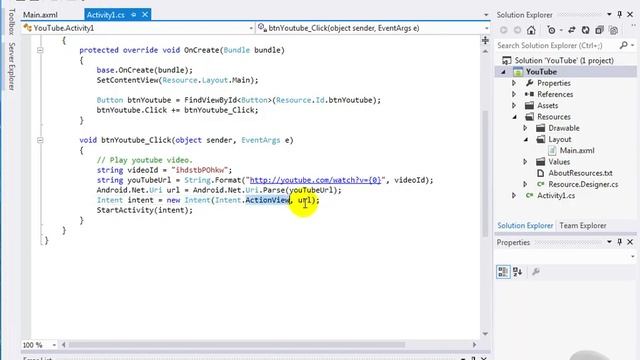Expand the Activity1.cs node in tree
Viewport: 640px width, 360px height.
click(514, 196)
